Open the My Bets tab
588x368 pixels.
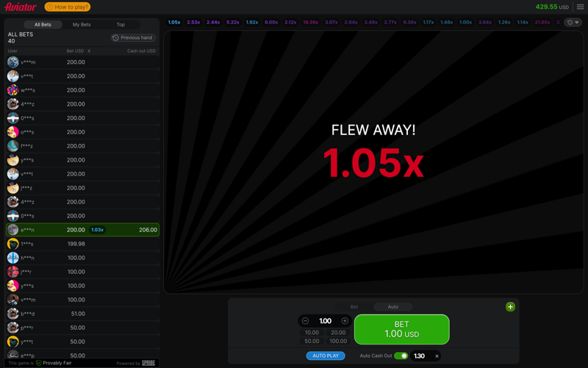[x=82, y=25]
